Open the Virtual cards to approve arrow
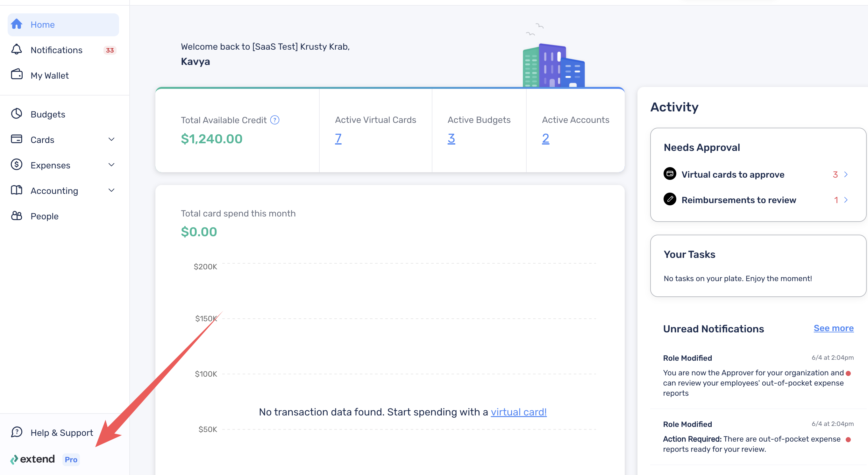868x475 pixels. click(846, 174)
